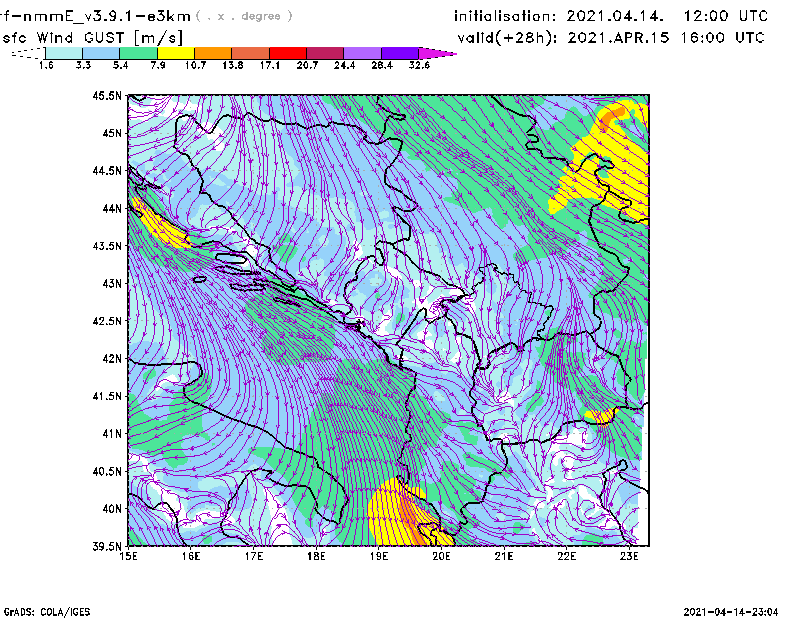
Task: Click the crimson 20.7–24.4 legend swatch
Action: tap(325, 53)
